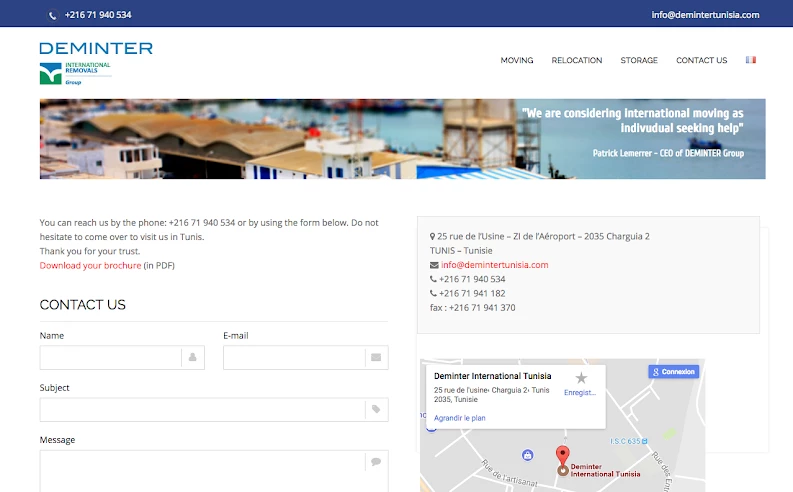Switch language via the French flag icon
The width and height of the screenshot is (793, 492).
750,60
